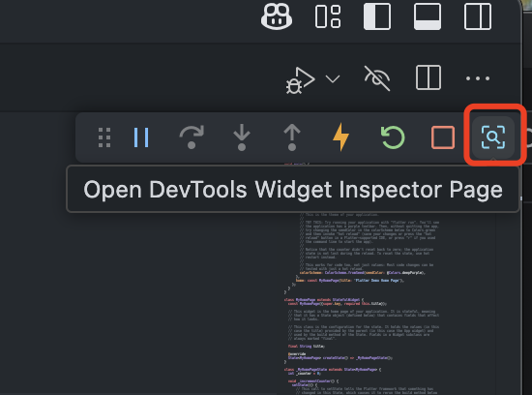Toggle the primary side bar
Screen dimensions: 532x395
377,16
